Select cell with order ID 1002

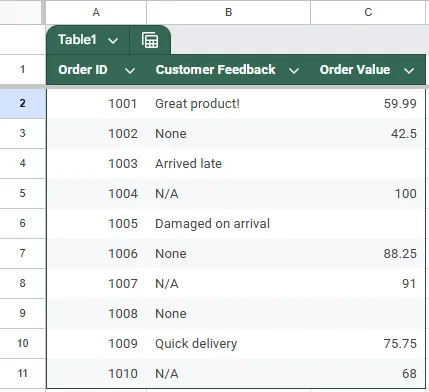click(x=96, y=134)
